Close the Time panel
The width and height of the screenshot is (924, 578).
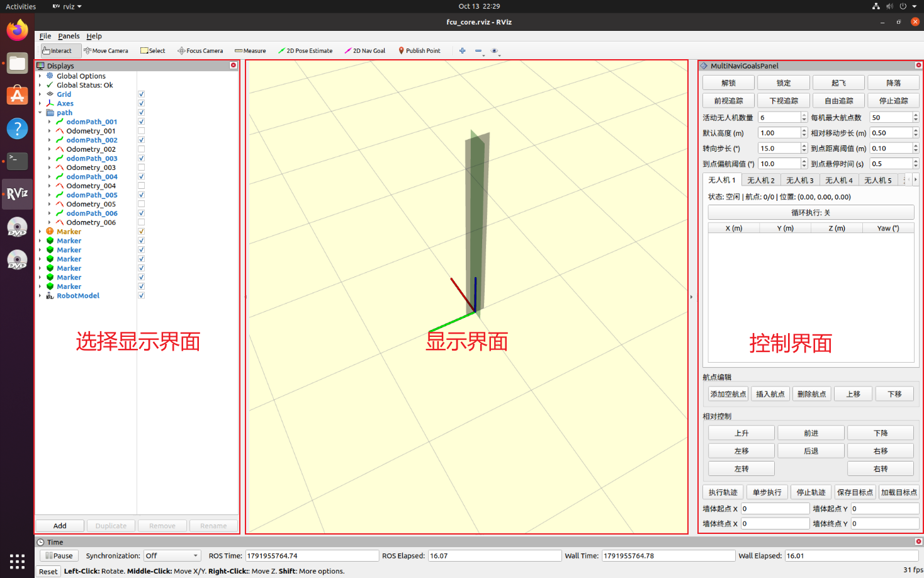click(x=918, y=541)
